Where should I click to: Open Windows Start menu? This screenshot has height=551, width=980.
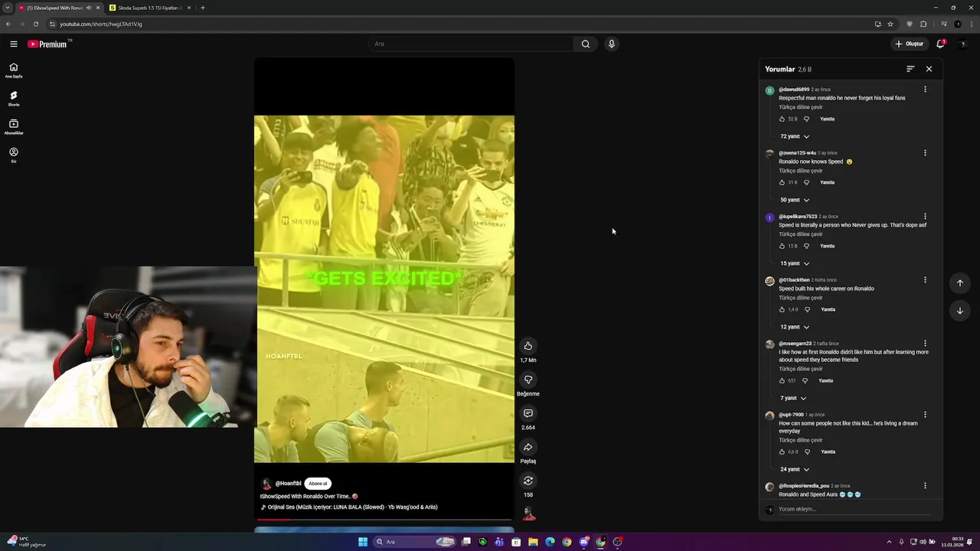point(363,542)
